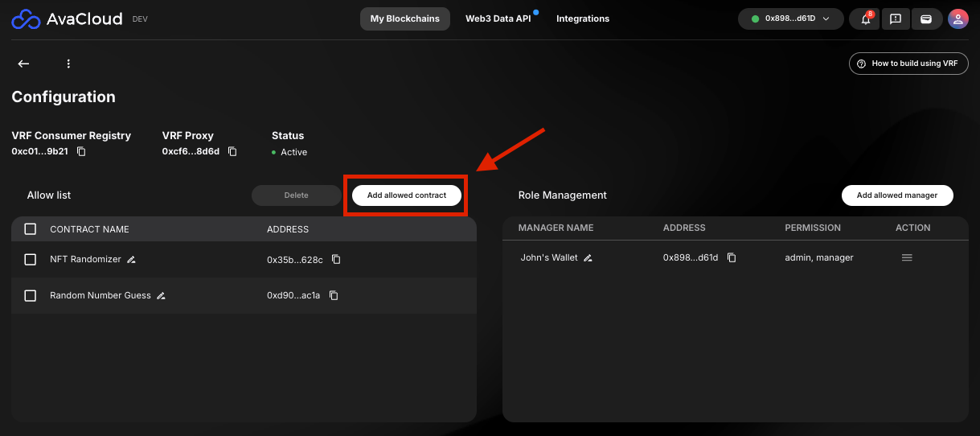This screenshot has height=436, width=980.
Task: Check the NFT Randomizer checkbox
Action: click(x=31, y=260)
